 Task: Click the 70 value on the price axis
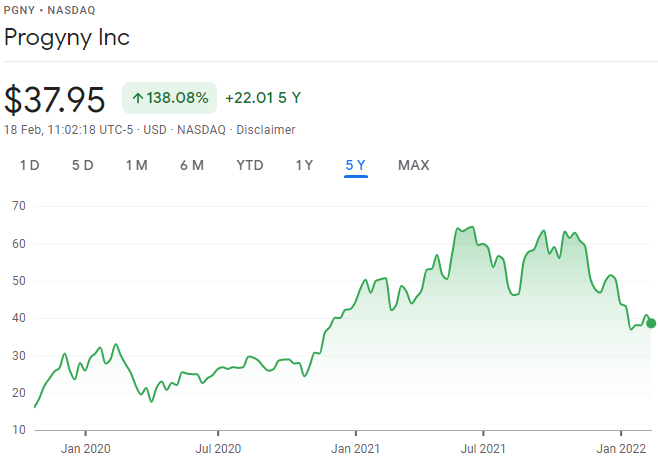click(x=19, y=206)
